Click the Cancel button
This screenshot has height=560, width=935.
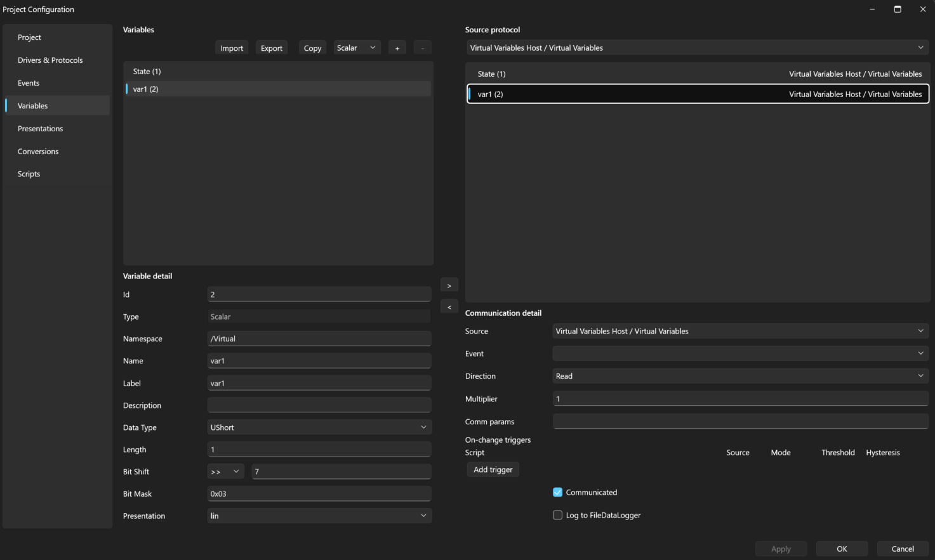(x=903, y=549)
